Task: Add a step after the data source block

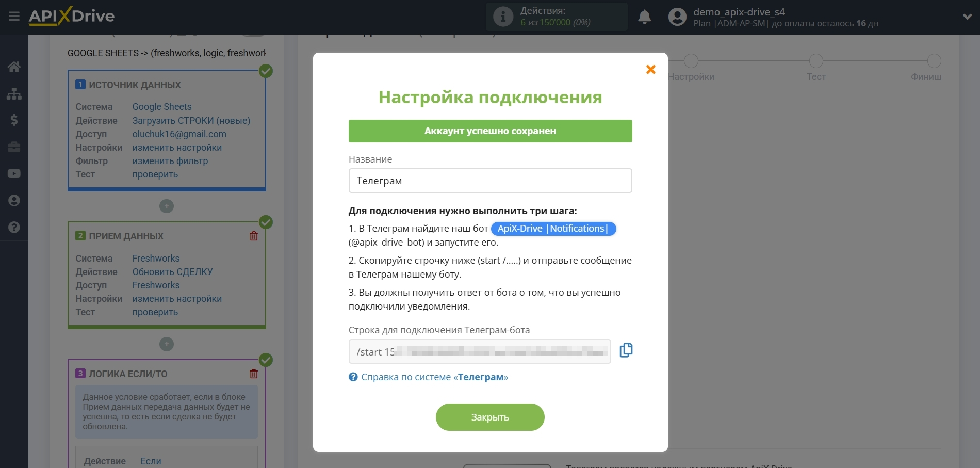Action: pos(166,206)
